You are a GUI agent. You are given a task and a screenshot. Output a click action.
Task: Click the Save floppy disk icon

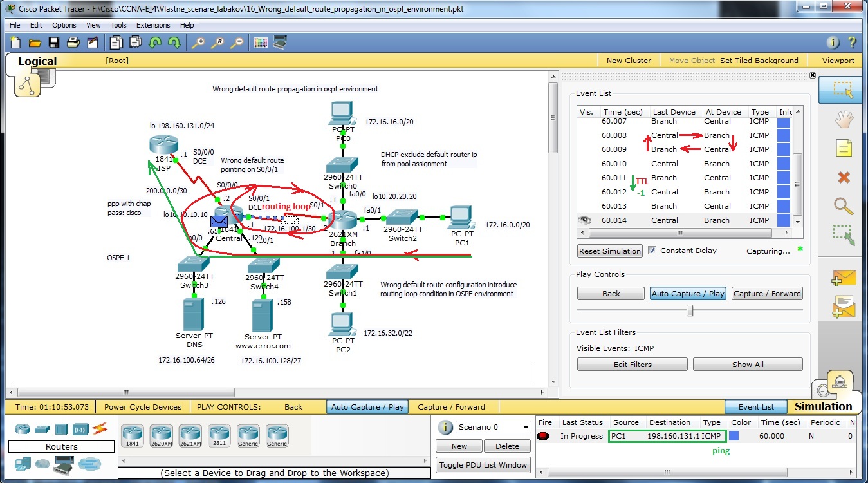point(54,43)
